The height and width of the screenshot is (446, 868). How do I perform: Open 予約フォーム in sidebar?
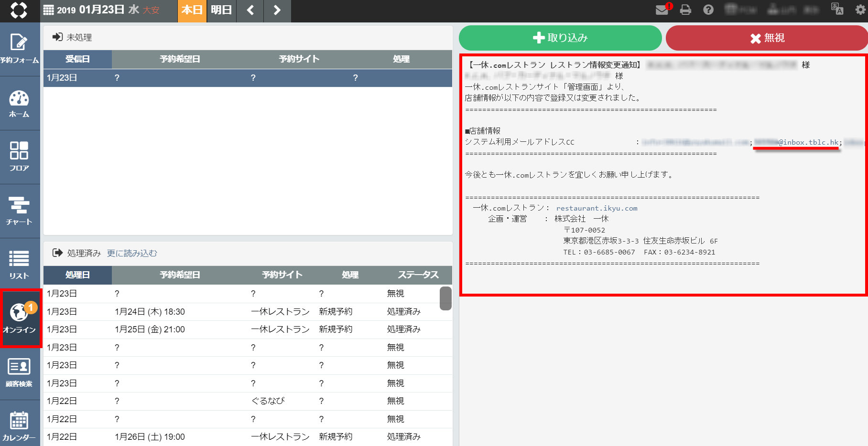coord(20,49)
